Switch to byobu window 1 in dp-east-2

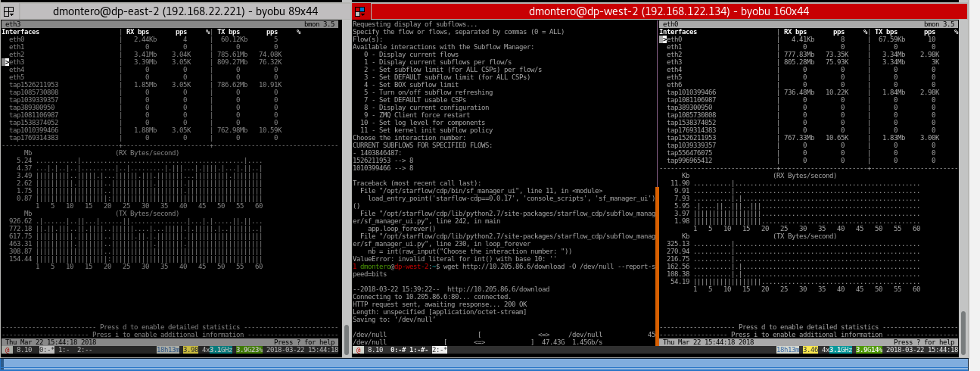[64, 349]
